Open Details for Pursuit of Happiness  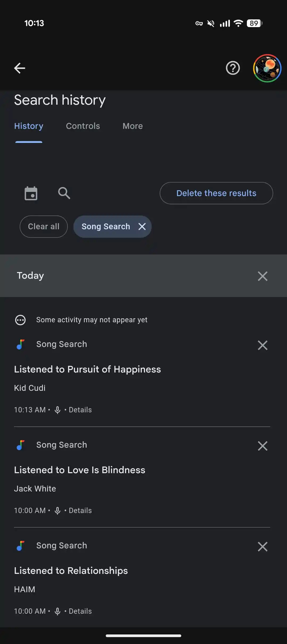pyautogui.click(x=80, y=410)
